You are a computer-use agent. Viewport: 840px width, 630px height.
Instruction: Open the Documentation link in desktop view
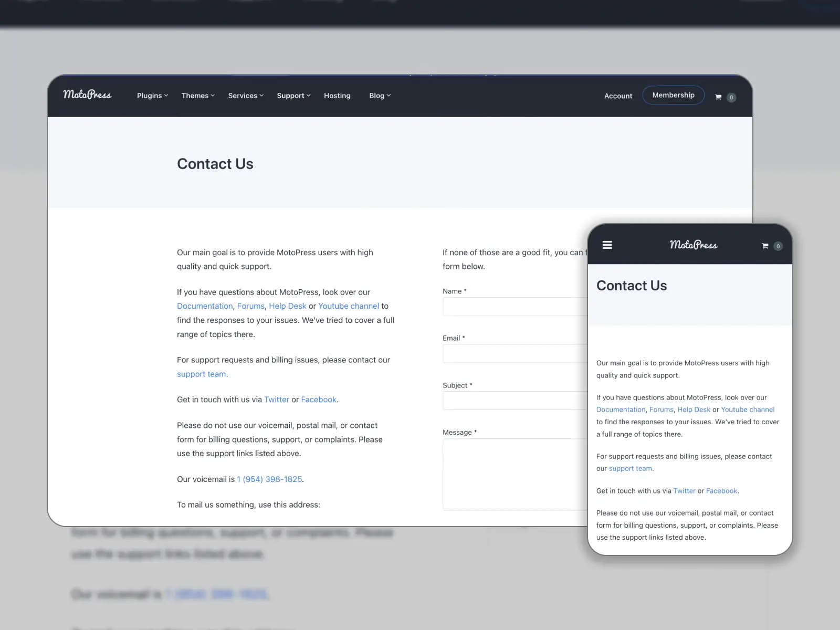205,306
